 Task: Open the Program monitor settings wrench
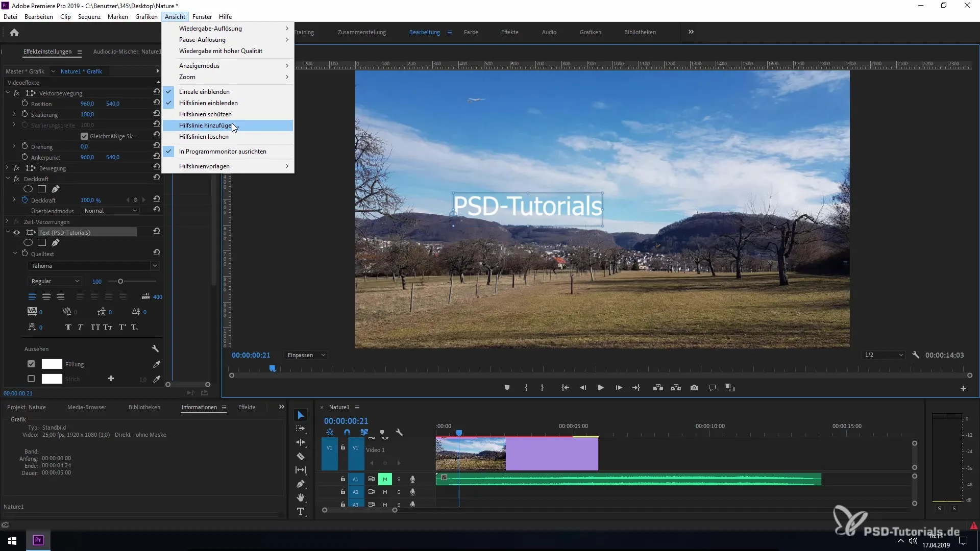pyautogui.click(x=916, y=355)
